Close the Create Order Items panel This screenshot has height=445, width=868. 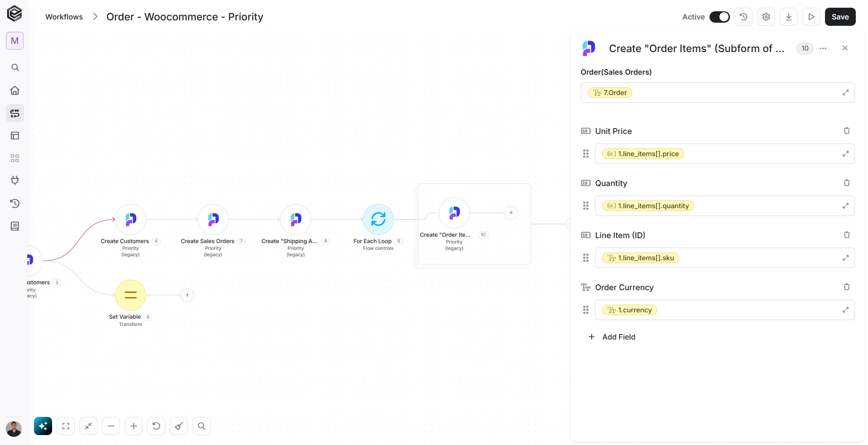click(845, 48)
